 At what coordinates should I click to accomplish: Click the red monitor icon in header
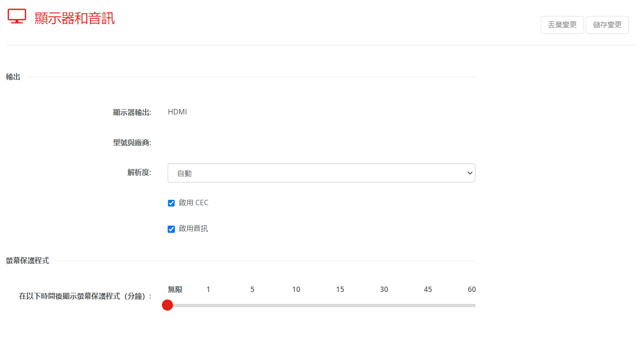(x=17, y=16)
